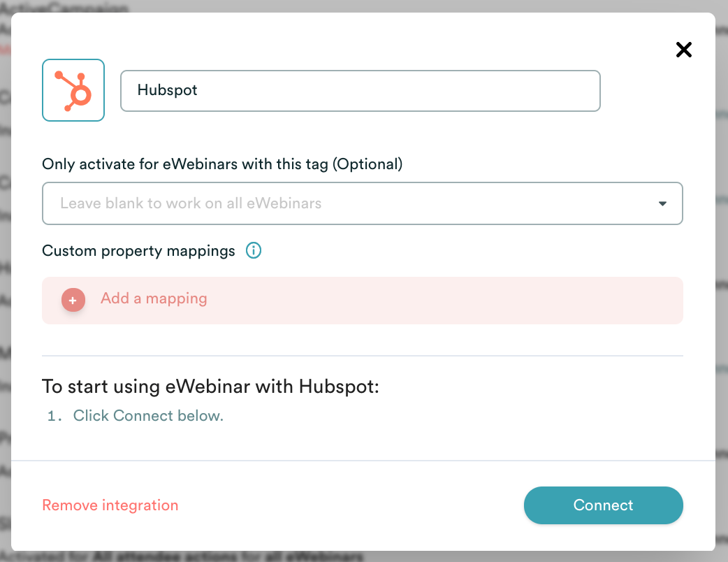Remove the Hubspot integration
This screenshot has height=562, width=728.
pos(110,505)
